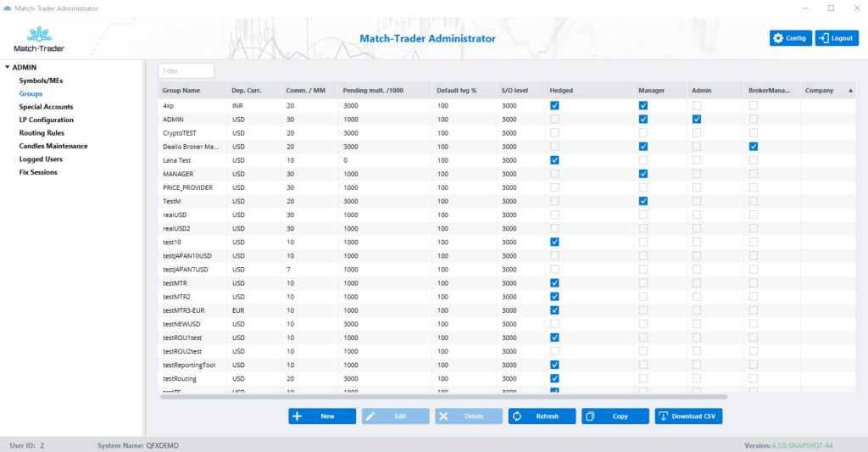
Task: Uncheck Manager for 4xp group
Action: click(643, 105)
